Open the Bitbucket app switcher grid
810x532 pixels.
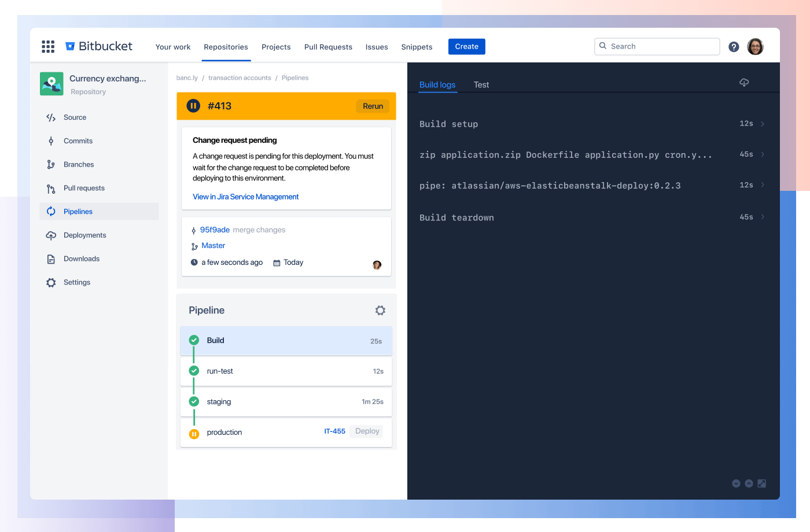(48, 46)
